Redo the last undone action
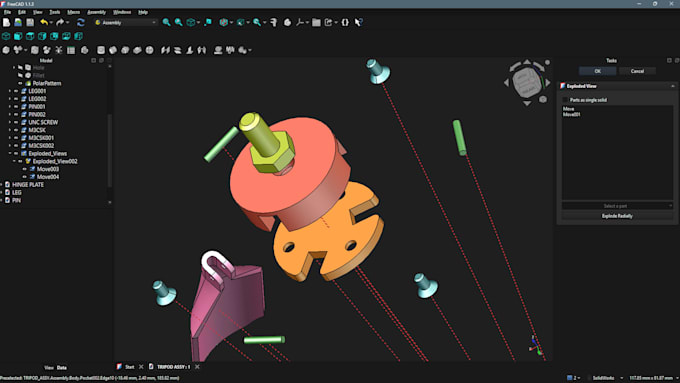This screenshot has width=680, height=383. pyautogui.click(x=60, y=22)
